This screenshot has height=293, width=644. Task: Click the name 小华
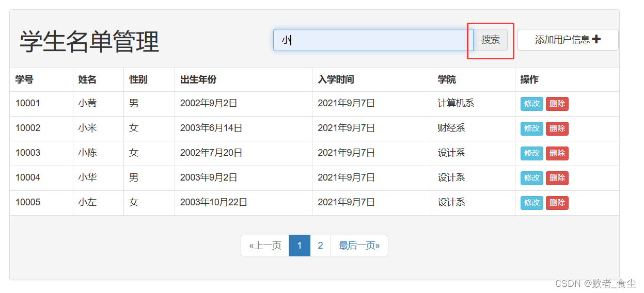click(x=87, y=177)
